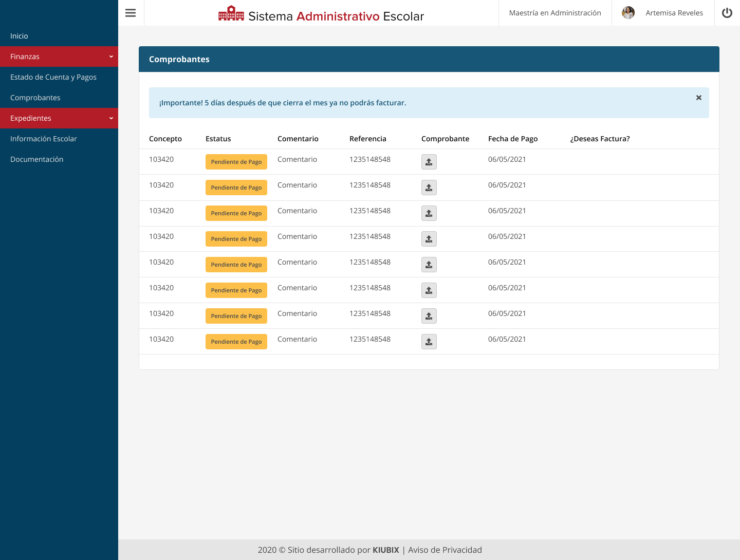Toggle the hamburger sidebar menu icon

(131, 13)
